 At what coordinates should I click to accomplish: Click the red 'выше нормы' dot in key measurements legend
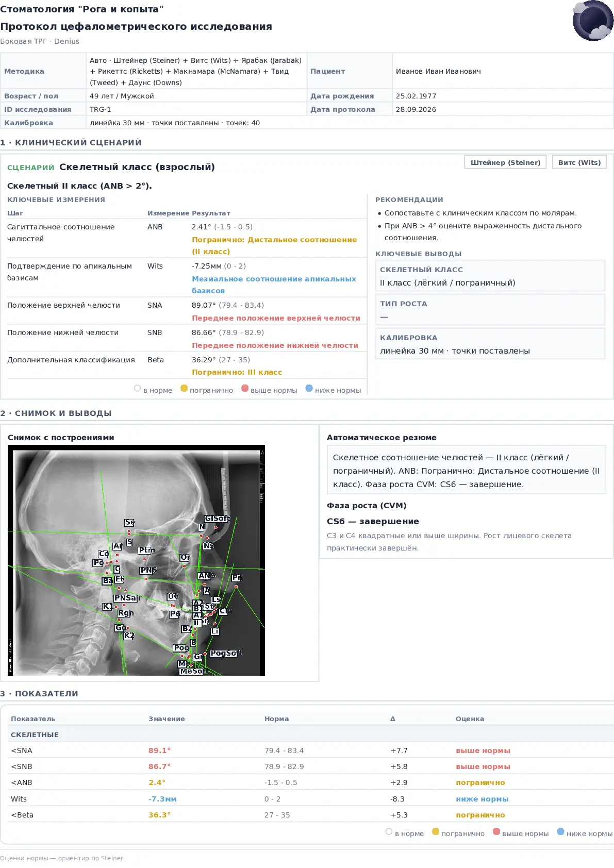coord(245,389)
